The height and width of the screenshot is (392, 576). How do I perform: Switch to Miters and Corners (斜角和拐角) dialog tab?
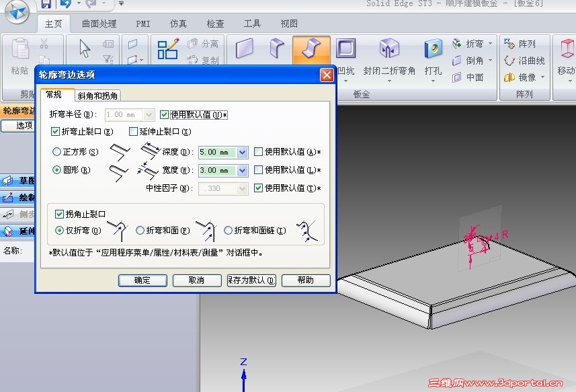click(x=97, y=96)
